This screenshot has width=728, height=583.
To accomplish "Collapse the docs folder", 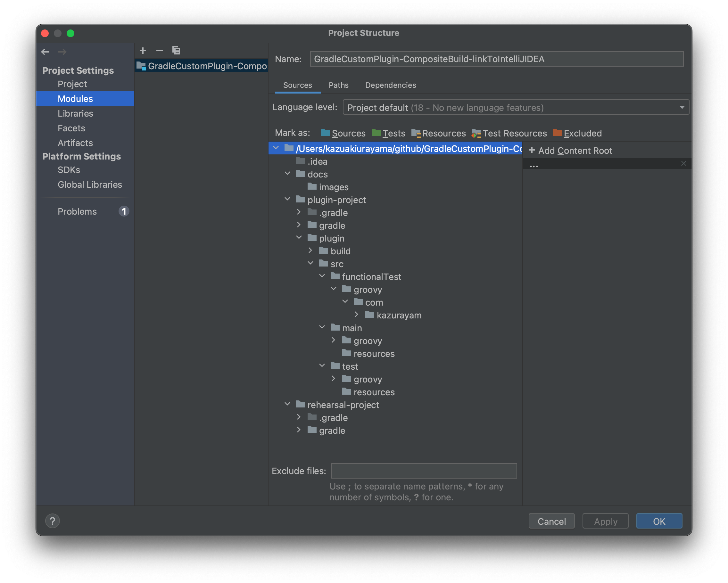I will 287,174.
